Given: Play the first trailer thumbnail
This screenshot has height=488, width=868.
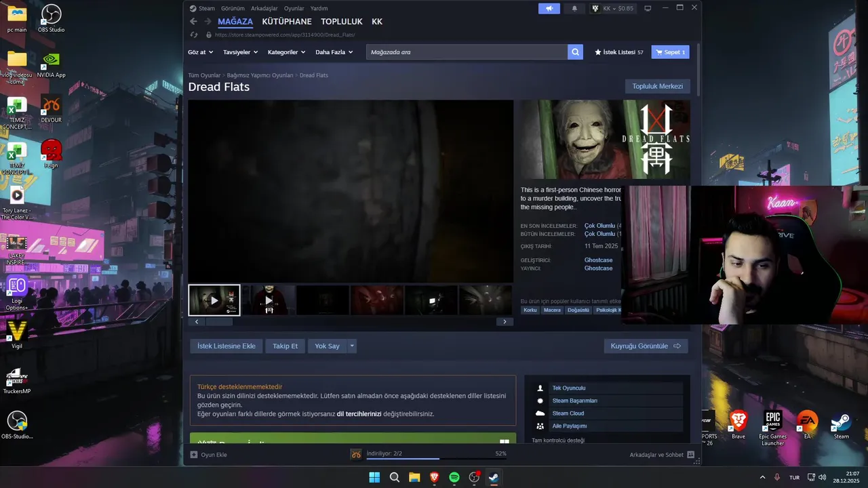Looking at the screenshot, I should pos(214,300).
